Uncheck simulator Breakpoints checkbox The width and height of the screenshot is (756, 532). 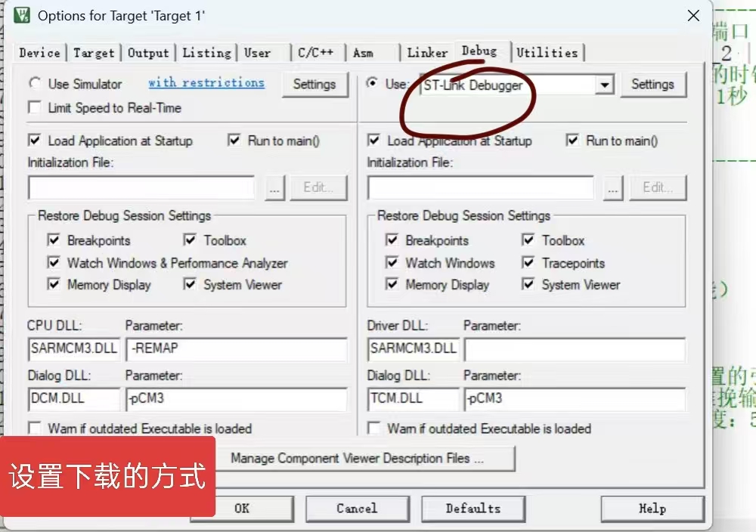[x=54, y=240]
